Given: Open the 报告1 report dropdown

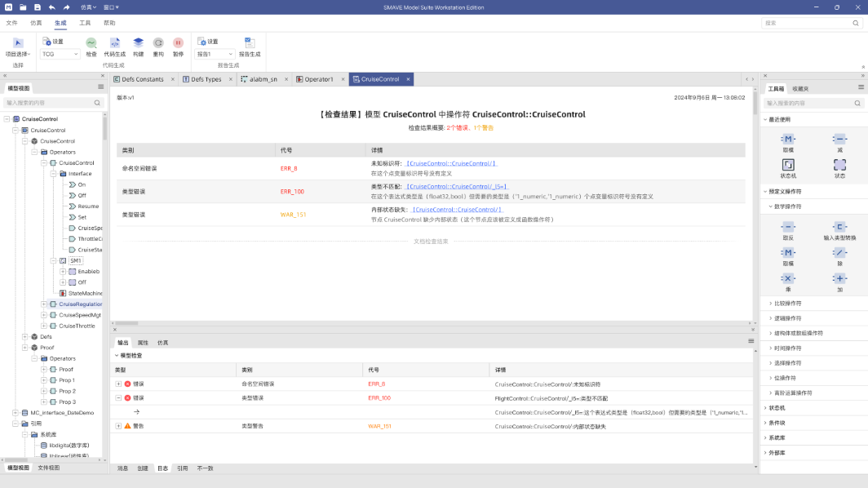Looking at the screenshot, I should 215,55.
